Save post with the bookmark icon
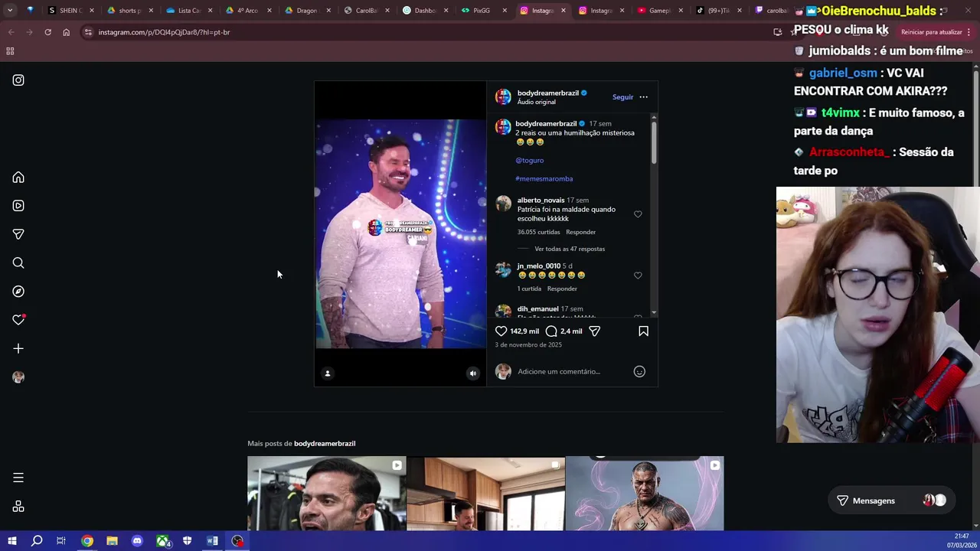Screen dimensions: 980x551 [x=643, y=331]
